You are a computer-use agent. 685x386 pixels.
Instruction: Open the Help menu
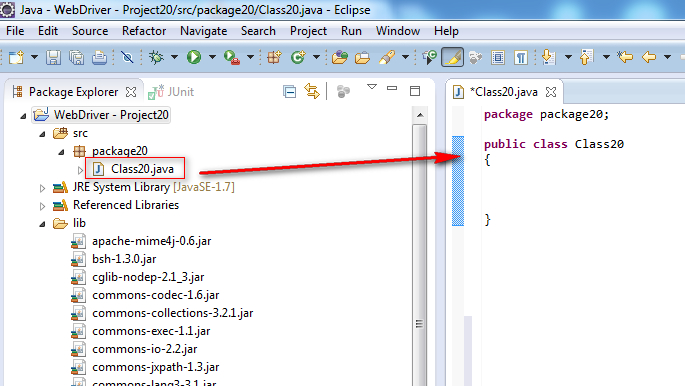(446, 31)
